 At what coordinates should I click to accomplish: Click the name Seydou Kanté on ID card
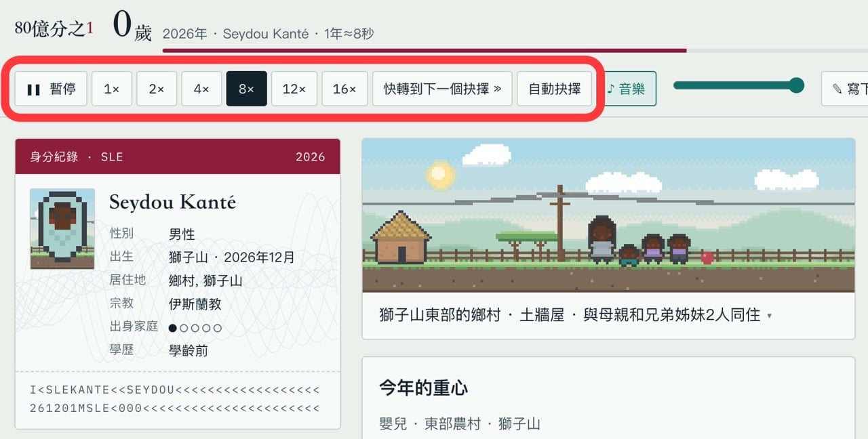point(173,202)
